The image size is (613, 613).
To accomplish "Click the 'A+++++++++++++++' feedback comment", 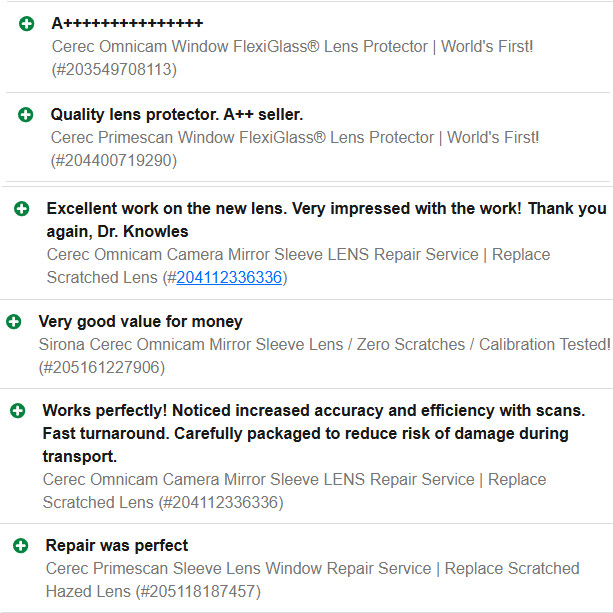I will [127, 23].
